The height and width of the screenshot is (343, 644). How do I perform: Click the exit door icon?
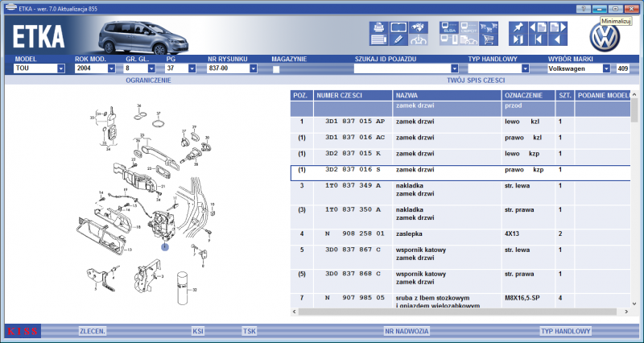click(x=518, y=39)
